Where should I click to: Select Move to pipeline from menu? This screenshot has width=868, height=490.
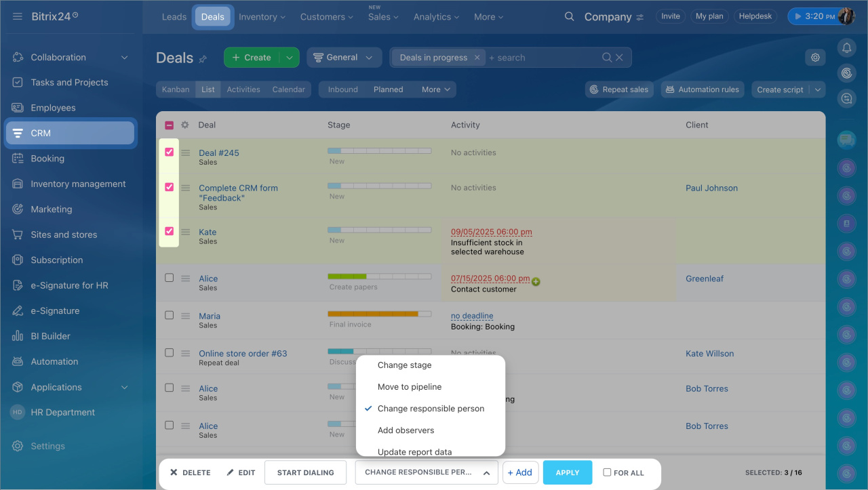409,387
